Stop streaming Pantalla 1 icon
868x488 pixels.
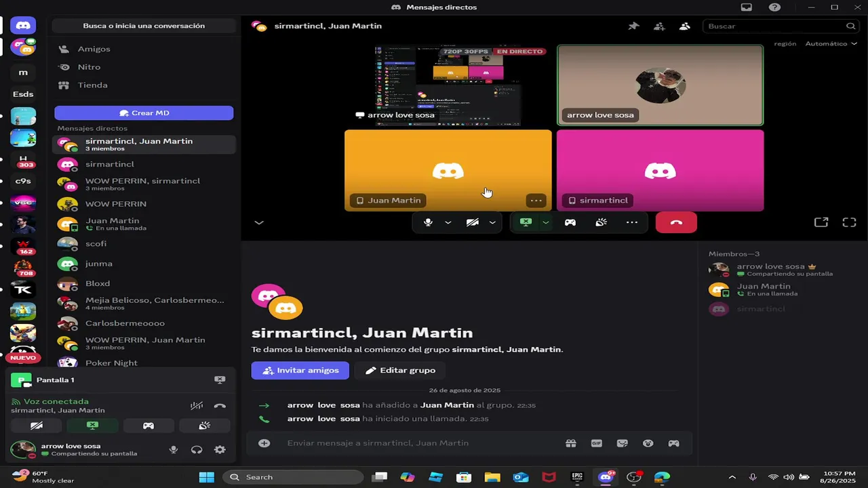pyautogui.click(x=220, y=380)
